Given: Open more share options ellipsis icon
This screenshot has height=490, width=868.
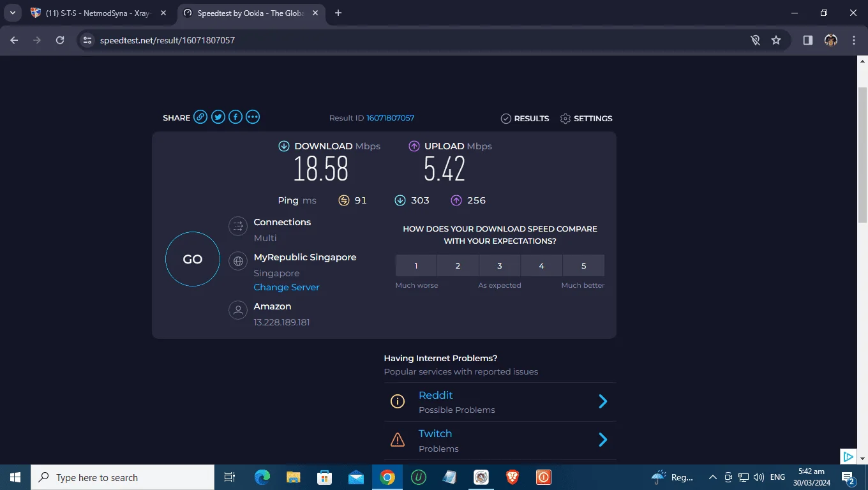Looking at the screenshot, I should 253,117.
